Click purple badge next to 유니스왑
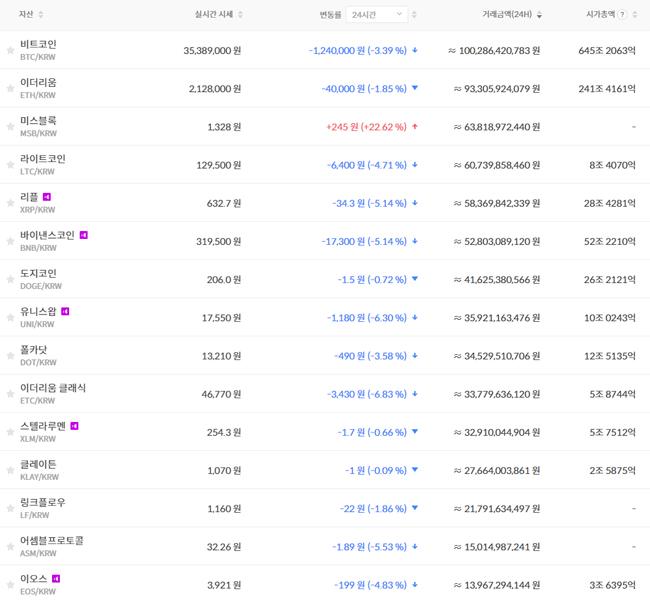This screenshot has width=650, height=601. click(x=65, y=311)
